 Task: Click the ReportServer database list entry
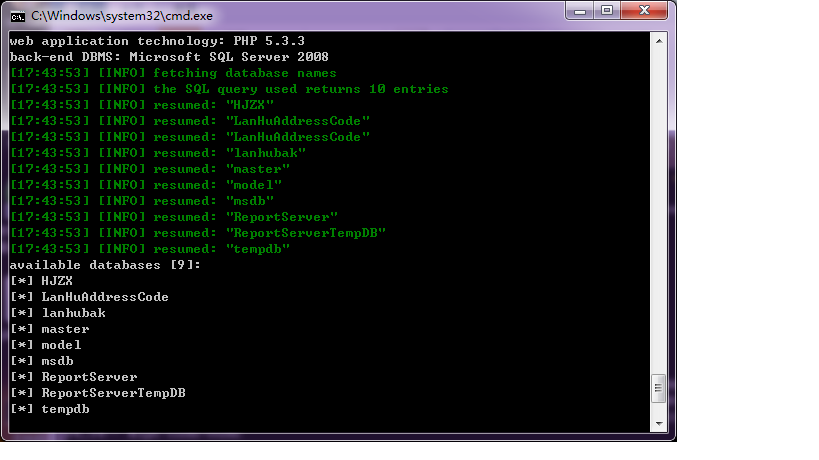pyautogui.click(x=74, y=377)
